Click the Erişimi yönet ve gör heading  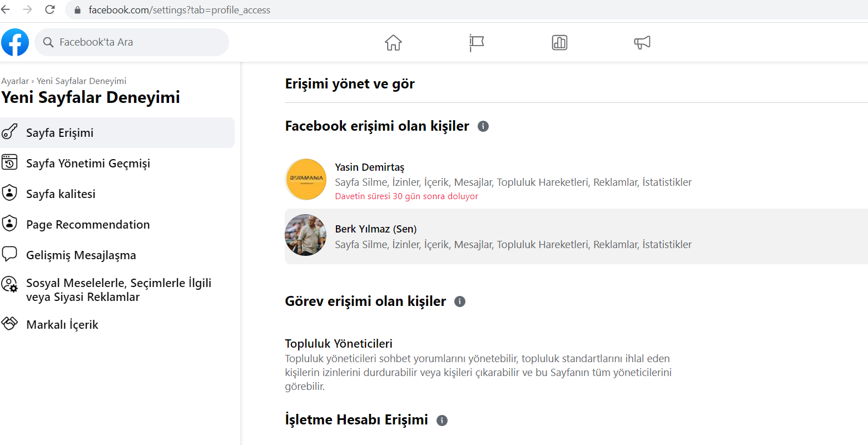(350, 84)
